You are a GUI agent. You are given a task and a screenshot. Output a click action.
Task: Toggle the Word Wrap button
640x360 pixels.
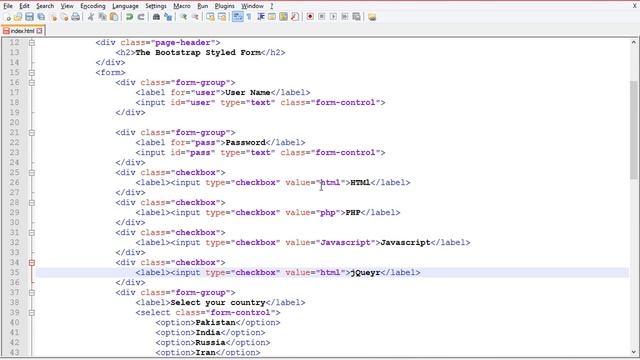237,17
